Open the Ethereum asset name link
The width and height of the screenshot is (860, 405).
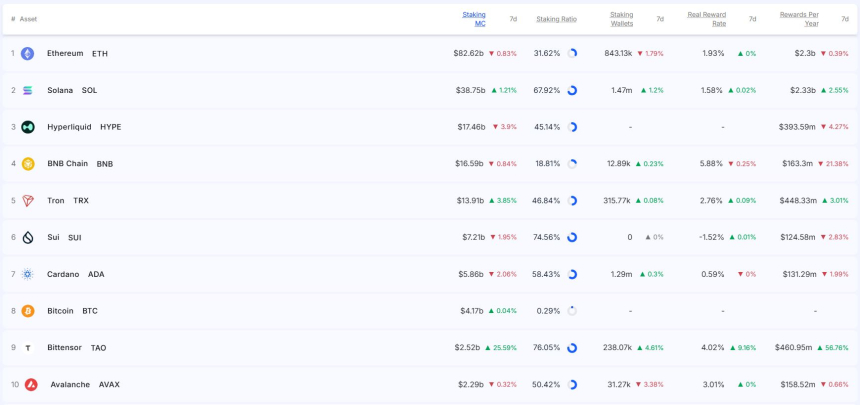(x=65, y=53)
